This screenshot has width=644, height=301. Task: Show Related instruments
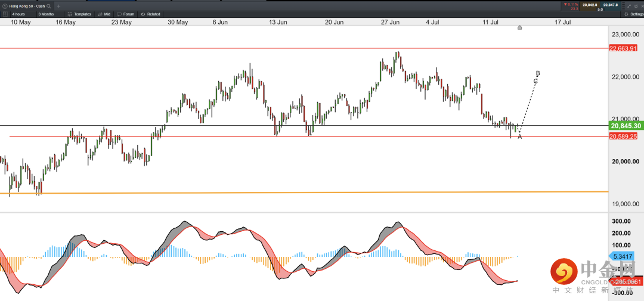[150, 14]
